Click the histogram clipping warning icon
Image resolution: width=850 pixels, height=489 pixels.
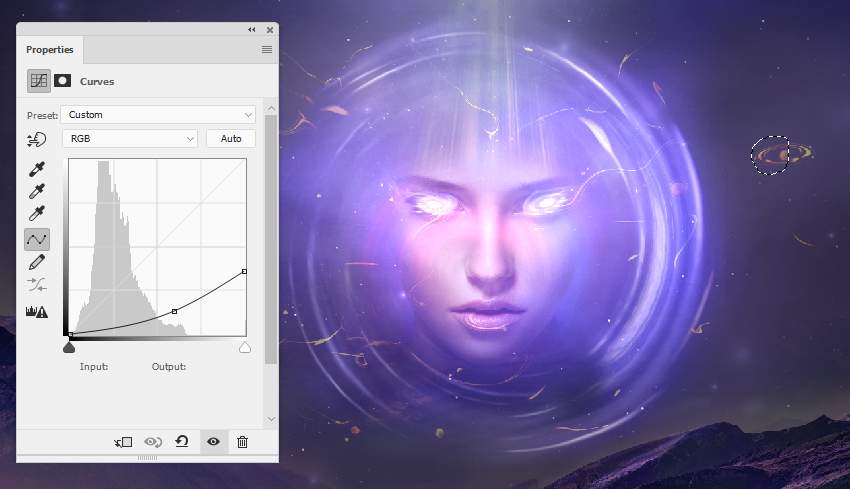tap(36, 311)
